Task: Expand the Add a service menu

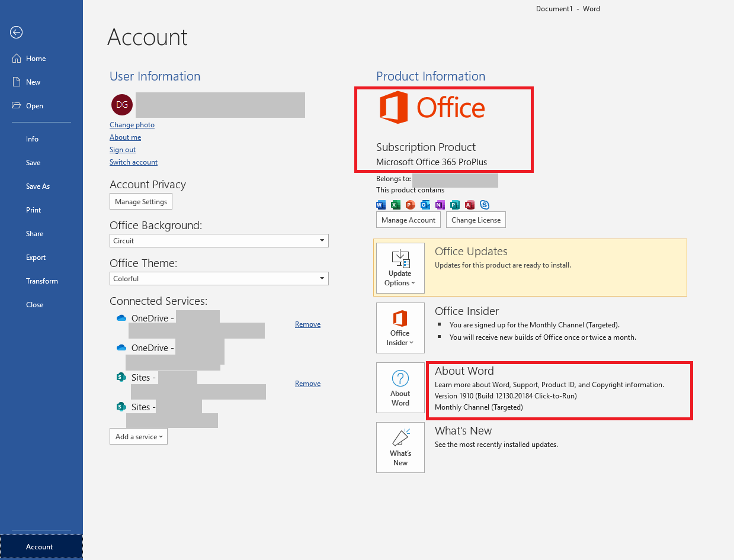Action: [x=139, y=437]
